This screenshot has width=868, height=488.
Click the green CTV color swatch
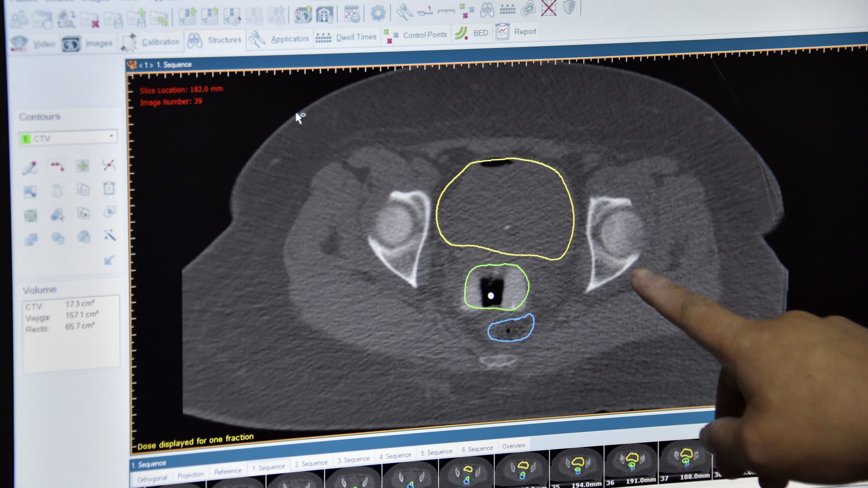click(x=26, y=139)
